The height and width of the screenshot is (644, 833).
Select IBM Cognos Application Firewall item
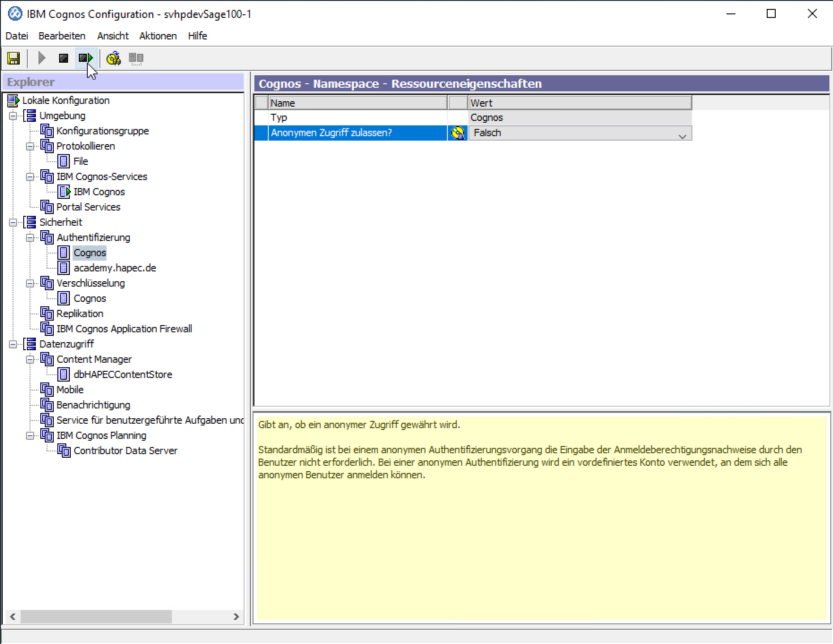coord(124,329)
